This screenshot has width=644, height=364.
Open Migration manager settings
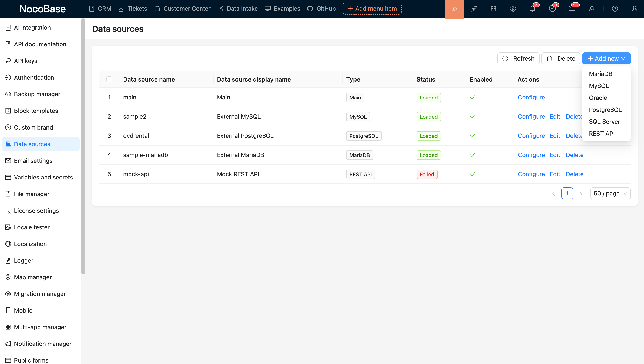point(41,294)
